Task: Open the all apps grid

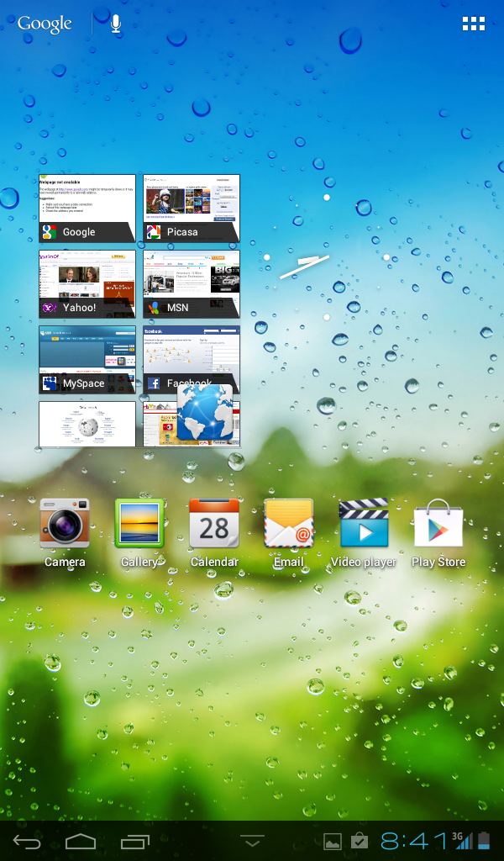Action: click(x=473, y=24)
